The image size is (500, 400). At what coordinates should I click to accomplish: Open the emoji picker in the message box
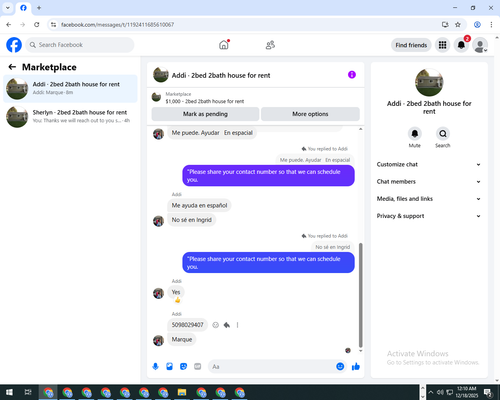click(340, 366)
